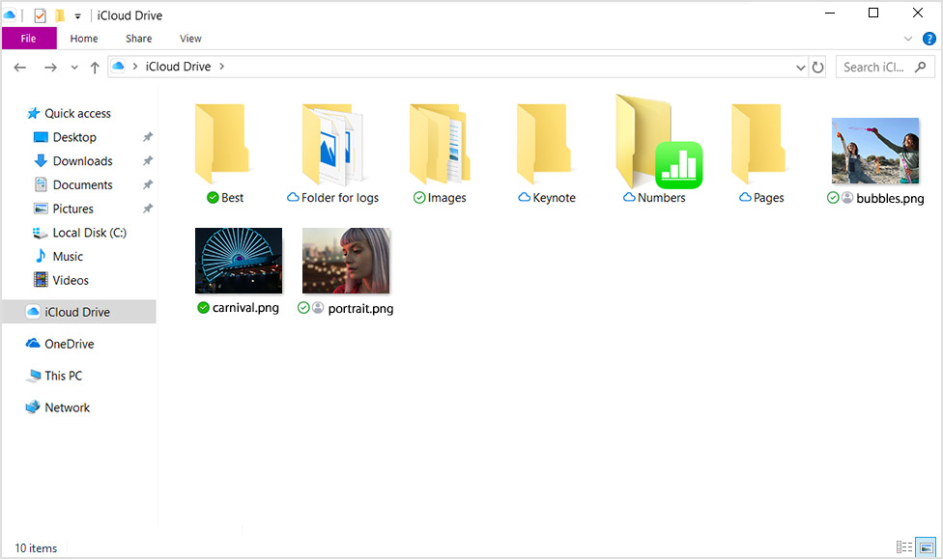
Task: Refresh the iCloud Drive folder view
Action: click(816, 67)
